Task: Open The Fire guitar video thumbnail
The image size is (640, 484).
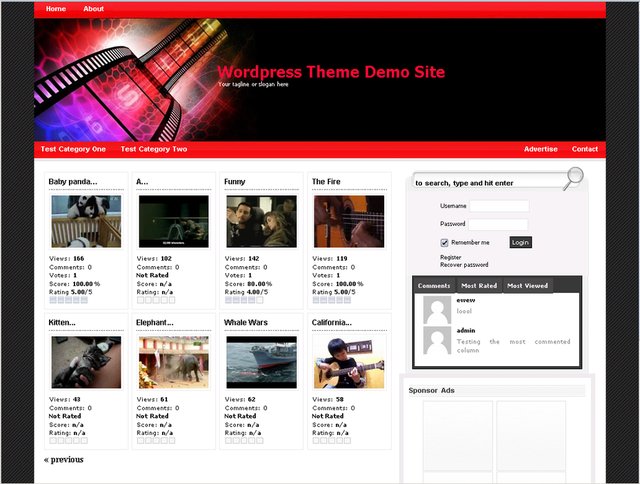Action: pyautogui.click(x=349, y=222)
